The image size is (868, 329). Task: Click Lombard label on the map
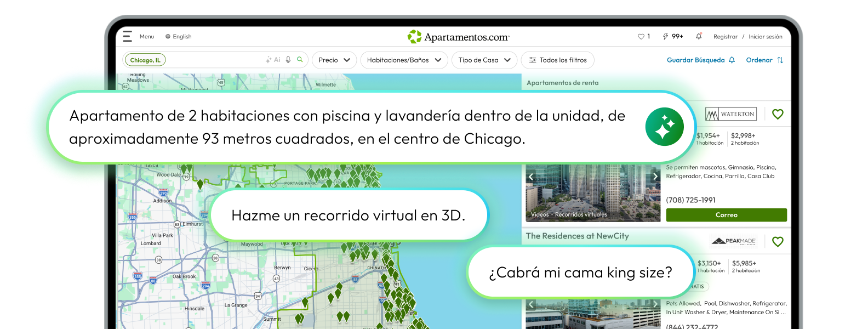pyautogui.click(x=151, y=243)
